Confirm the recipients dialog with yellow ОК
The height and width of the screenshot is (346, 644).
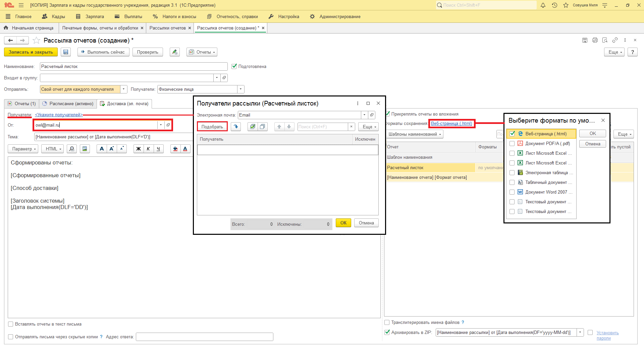[343, 223]
